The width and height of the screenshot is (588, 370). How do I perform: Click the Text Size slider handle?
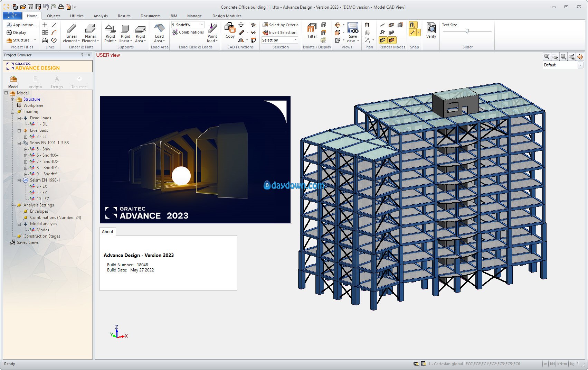467,31
